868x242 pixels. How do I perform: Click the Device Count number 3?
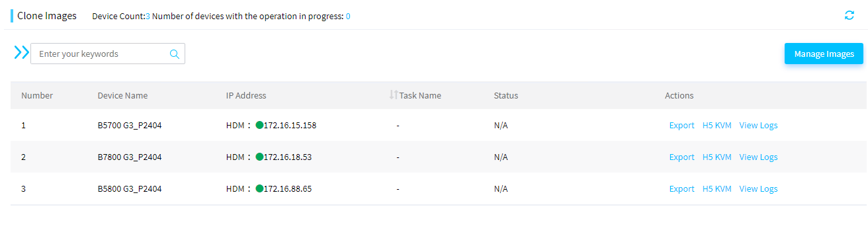coord(148,16)
